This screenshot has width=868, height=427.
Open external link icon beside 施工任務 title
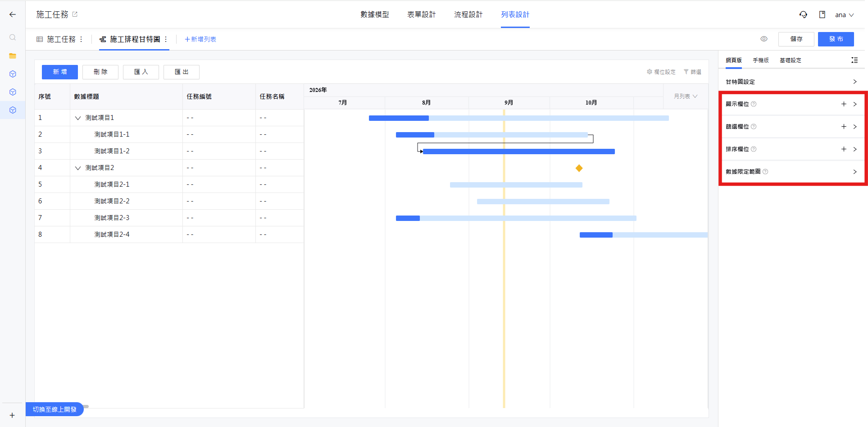point(75,14)
